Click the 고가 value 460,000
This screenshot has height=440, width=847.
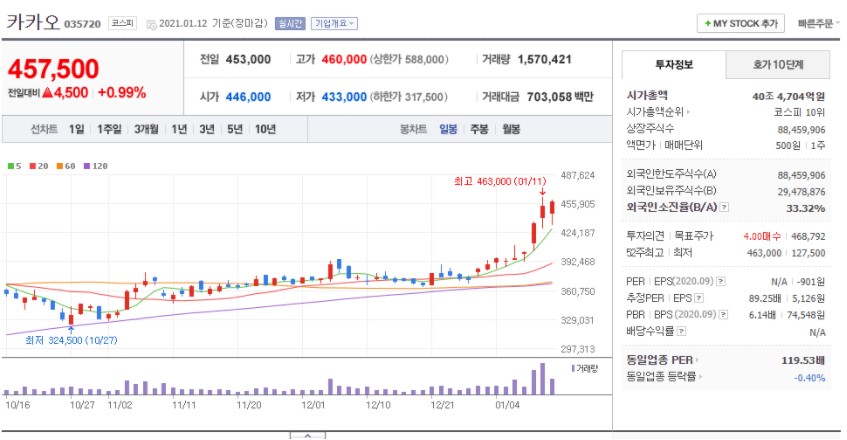[x=344, y=60]
